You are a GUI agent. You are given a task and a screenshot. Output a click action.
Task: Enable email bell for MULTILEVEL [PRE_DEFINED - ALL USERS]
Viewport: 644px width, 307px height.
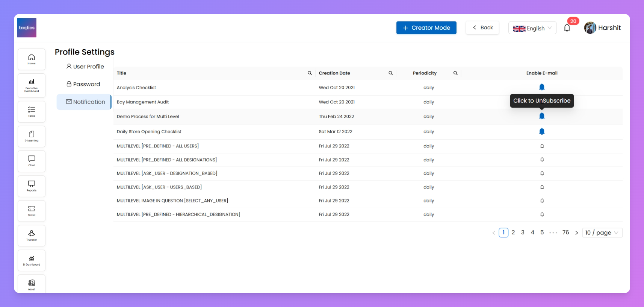pos(542,146)
